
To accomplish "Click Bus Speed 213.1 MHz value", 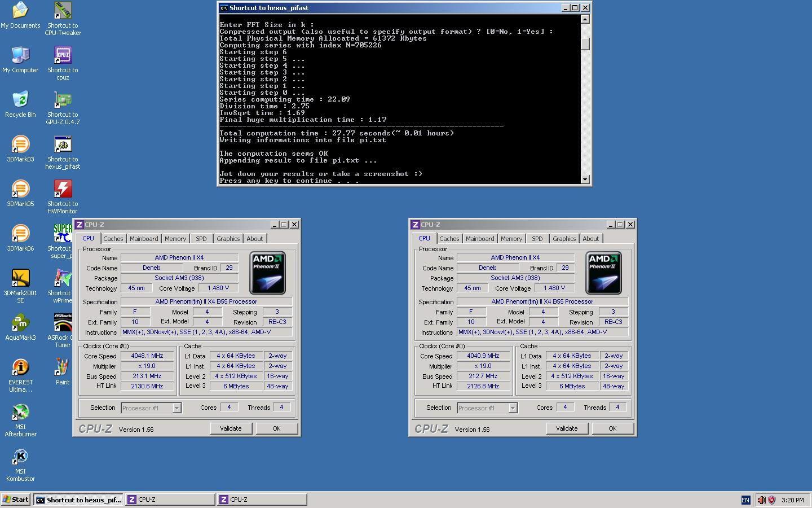I will pos(147,376).
